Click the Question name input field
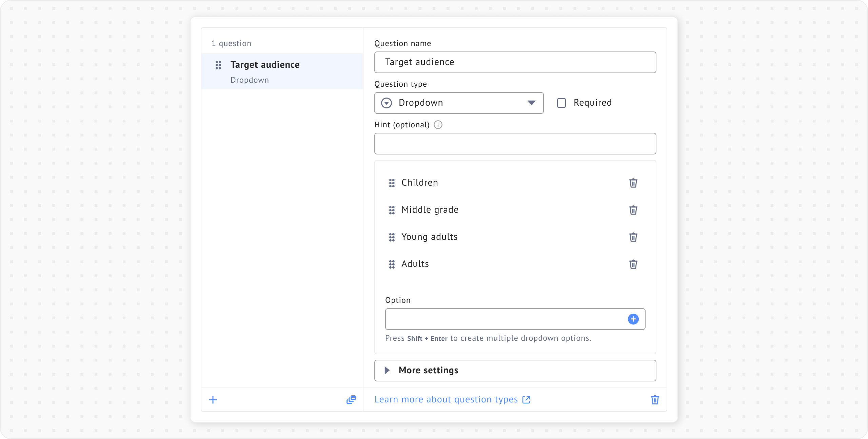Image resolution: width=868 pixels, height=439 pixels. (x=515, y=62)
